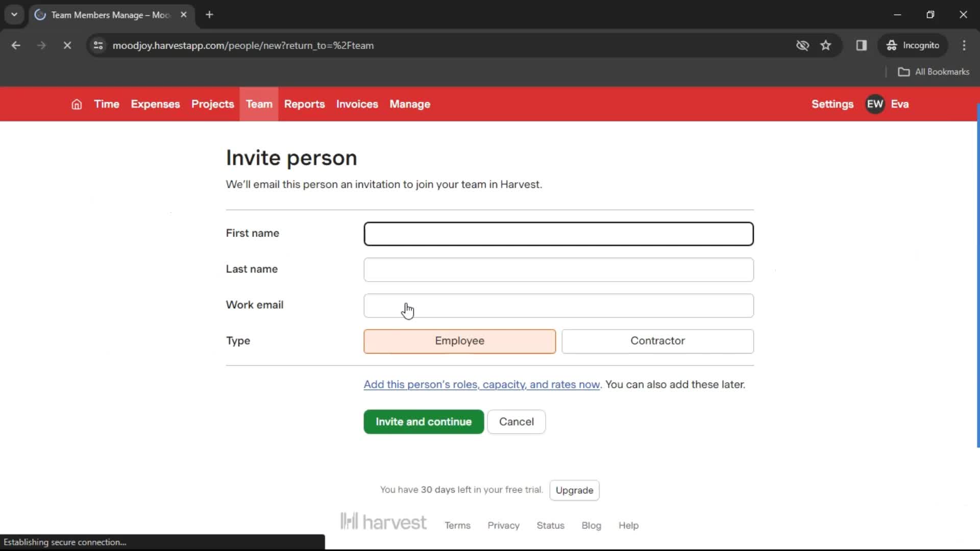
Task: Open Settings page
Action: pyautogui.click(x=832, y=104)
